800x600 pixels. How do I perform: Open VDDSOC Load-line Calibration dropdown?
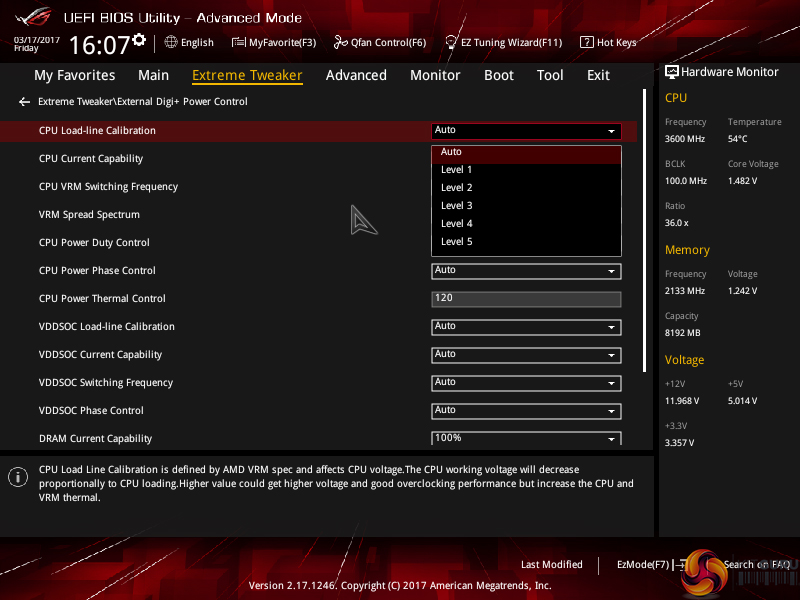[526, 327]
